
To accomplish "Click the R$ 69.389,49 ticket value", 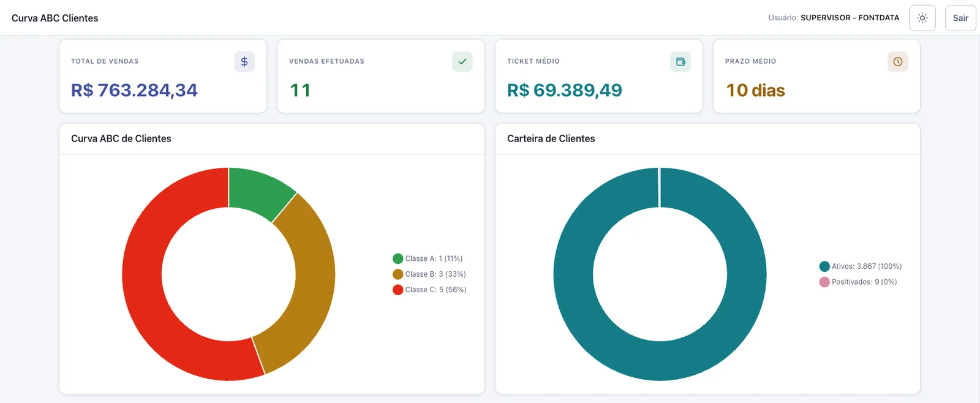I will point(564,90).
